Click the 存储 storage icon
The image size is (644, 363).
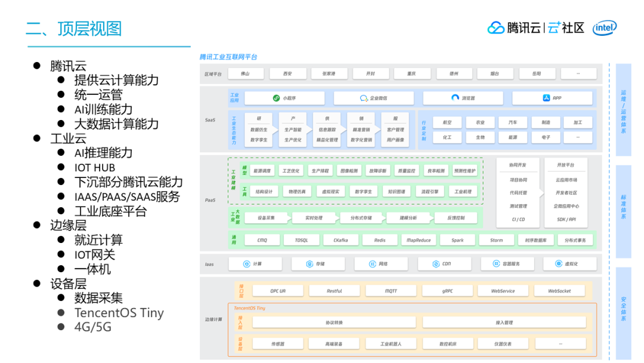point(309,264)
